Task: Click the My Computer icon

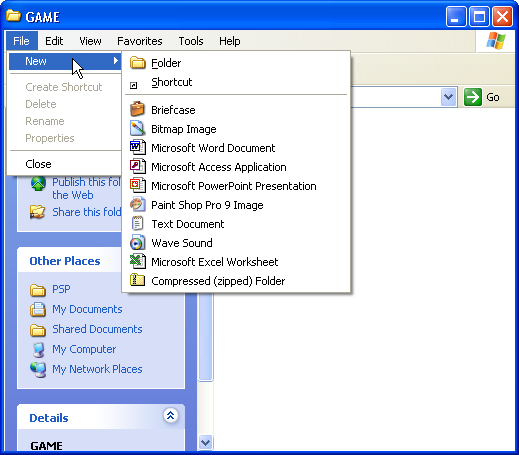Action: (x=38, y=350)
